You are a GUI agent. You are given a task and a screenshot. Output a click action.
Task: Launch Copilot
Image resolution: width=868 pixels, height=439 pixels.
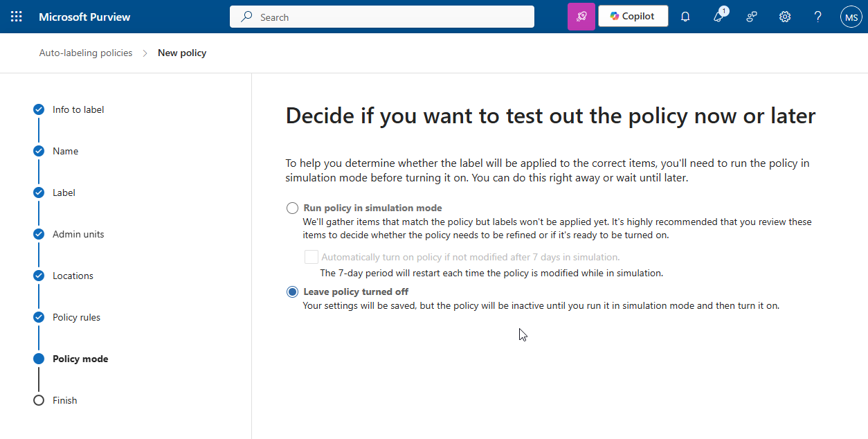click(633, 16)
